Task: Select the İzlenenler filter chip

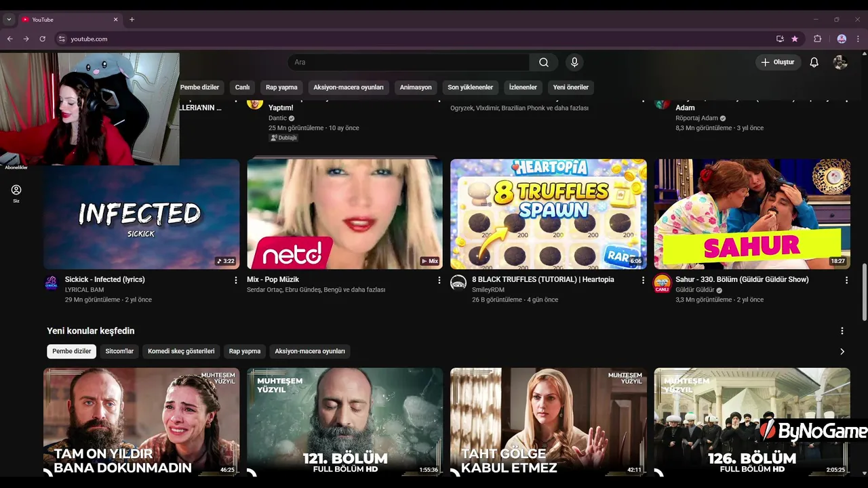Action: pos(523,87)
